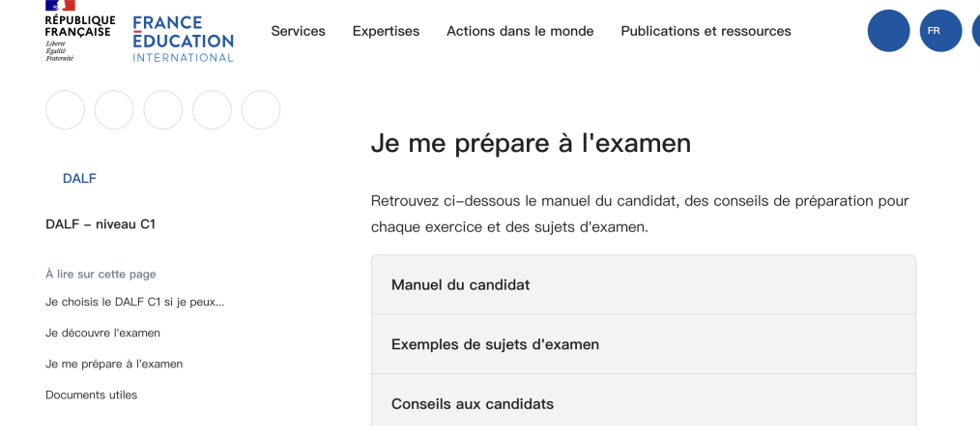This screenshot has height=441, width=980.
Task: Open Publications et ressources menu
Action: 706,31
